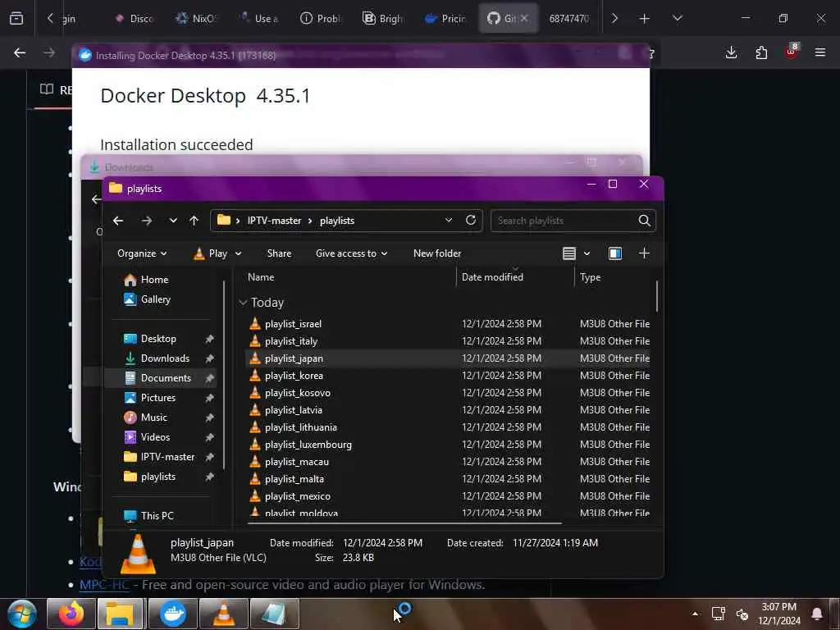The height and width of the screenshot is (630, 840).
Task: Switch to the NixOS browser tab
Action: (195, 18)
